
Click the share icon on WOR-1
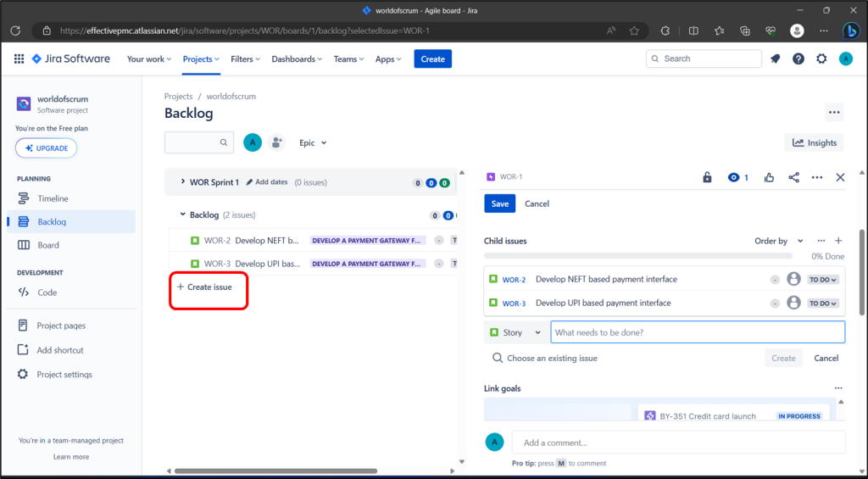pyautogui.click(x=793, y=177)
